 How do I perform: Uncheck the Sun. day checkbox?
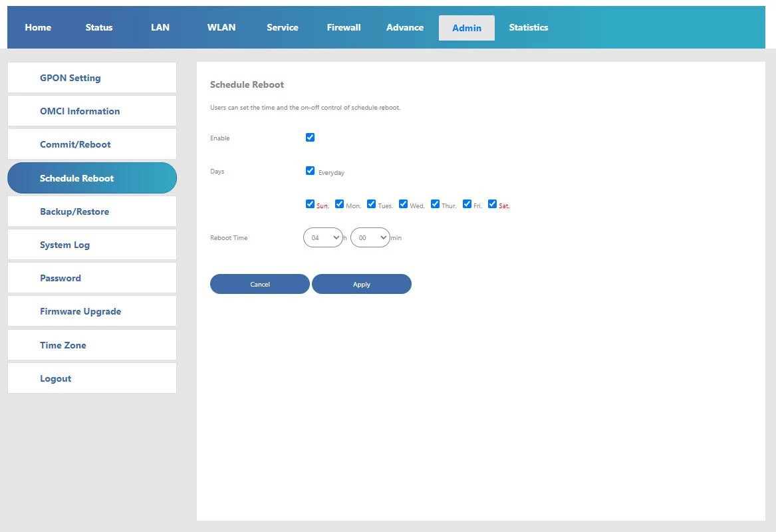(x=310, y=204)
